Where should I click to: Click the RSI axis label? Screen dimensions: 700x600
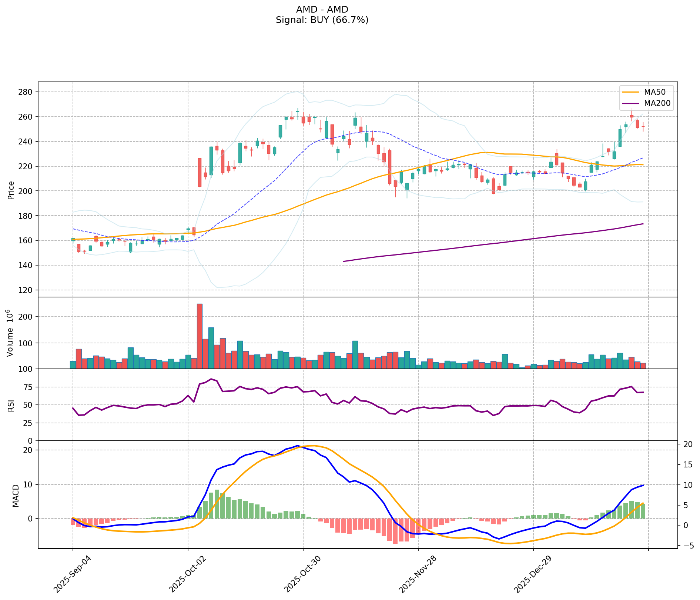pos(11,405)
